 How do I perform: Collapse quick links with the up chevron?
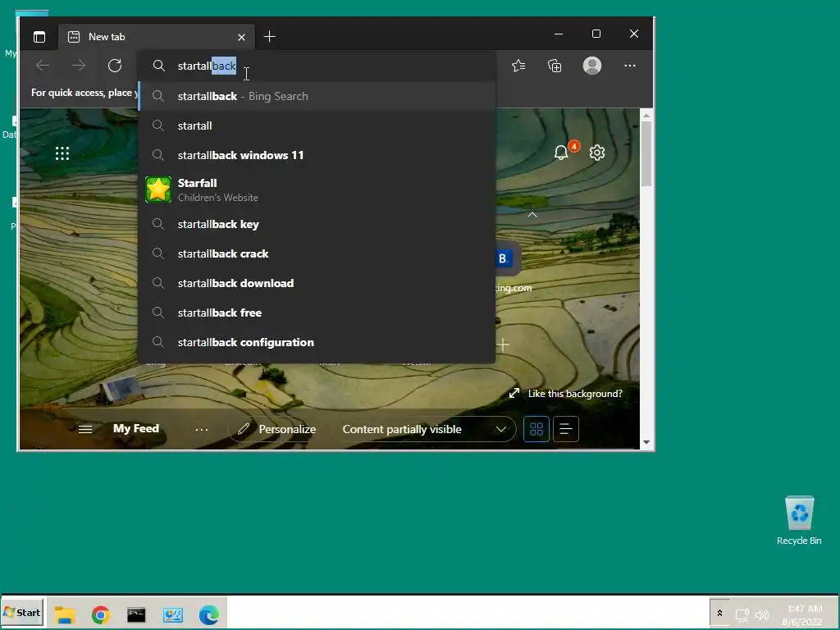point(532,215)
